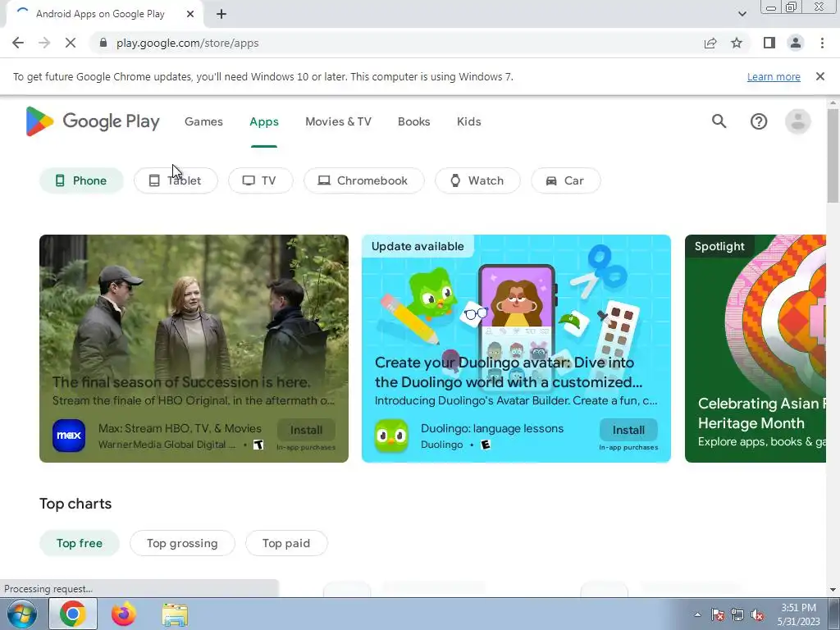
Task: Open the tab search dropdown arrow
Action: tap(742, 14)
